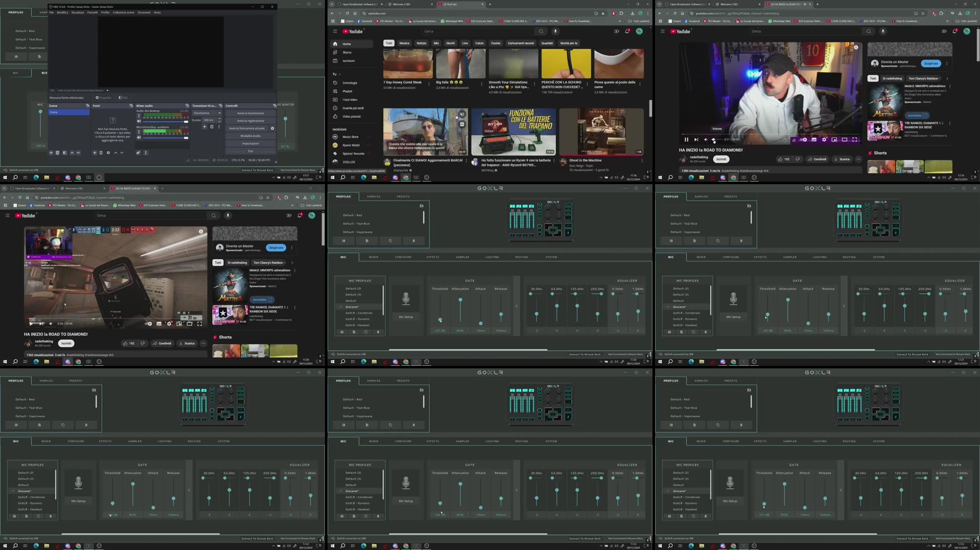This screenshot has width=980, height=550.
Task: Open player settings gear on white hoodie video
Action: point(824,140)
